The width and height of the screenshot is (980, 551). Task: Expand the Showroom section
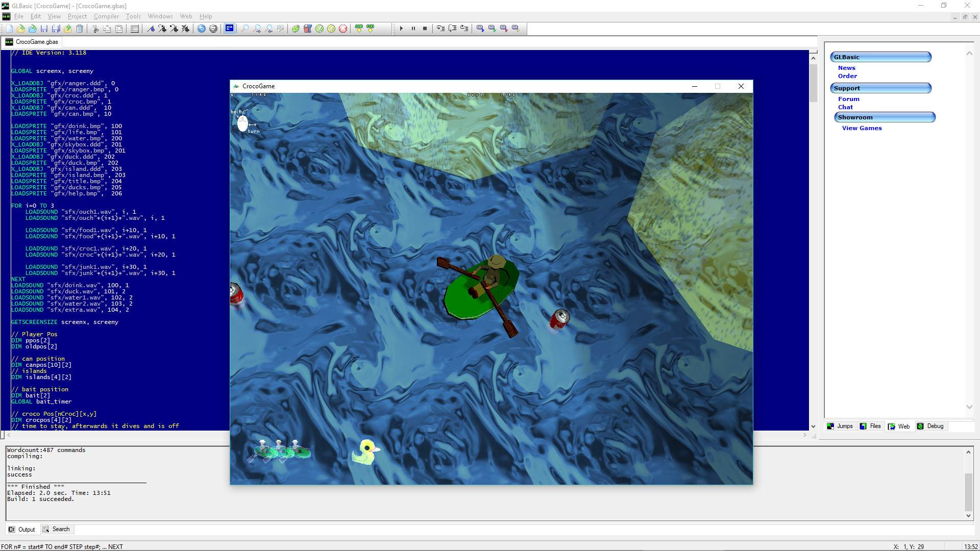pos(885,117)
